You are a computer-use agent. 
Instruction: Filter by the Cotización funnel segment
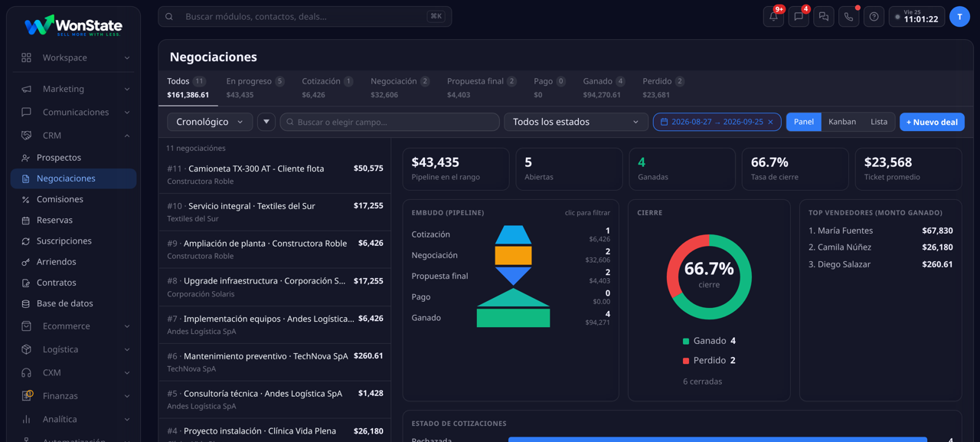click(513, 234)
